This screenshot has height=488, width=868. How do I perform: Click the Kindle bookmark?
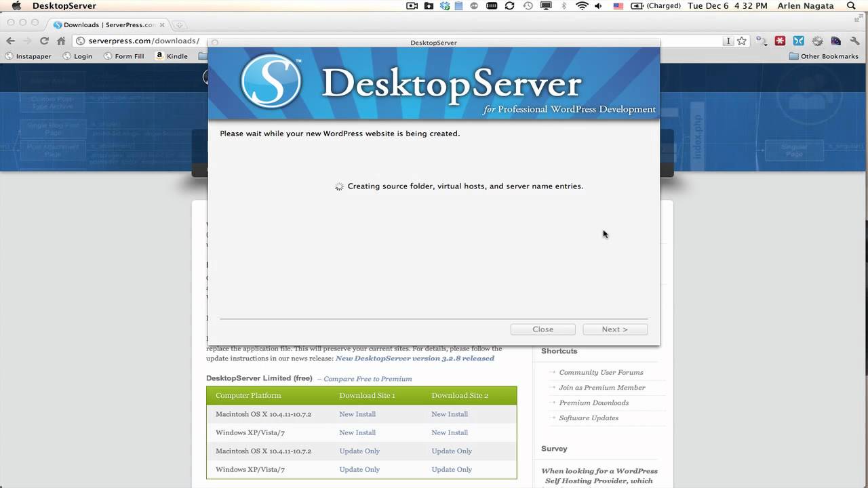[172, 56]
